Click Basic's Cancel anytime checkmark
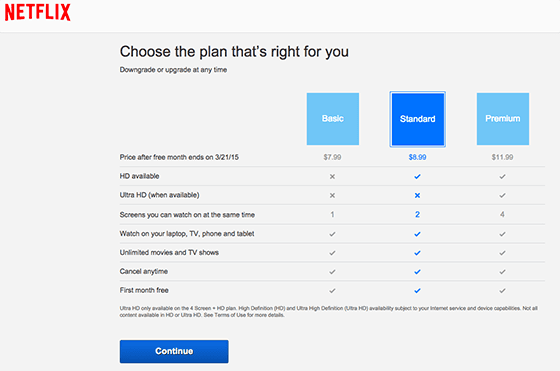Viewport: 560px width, 371px height. [x=332, y=272]
